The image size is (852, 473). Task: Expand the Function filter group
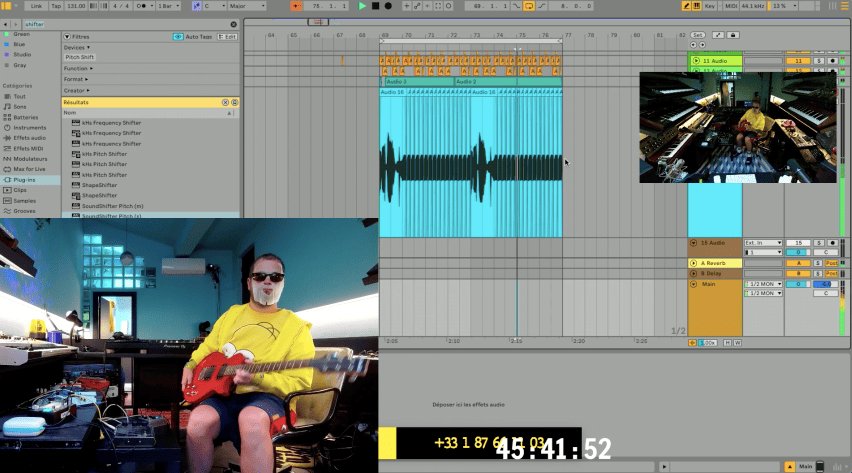point(76,68)
